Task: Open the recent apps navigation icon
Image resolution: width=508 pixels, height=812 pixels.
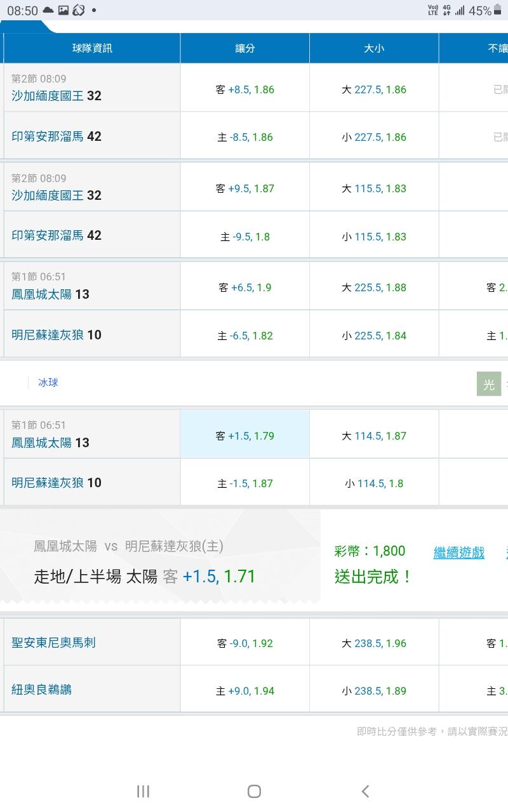Action: pos(143,791)
